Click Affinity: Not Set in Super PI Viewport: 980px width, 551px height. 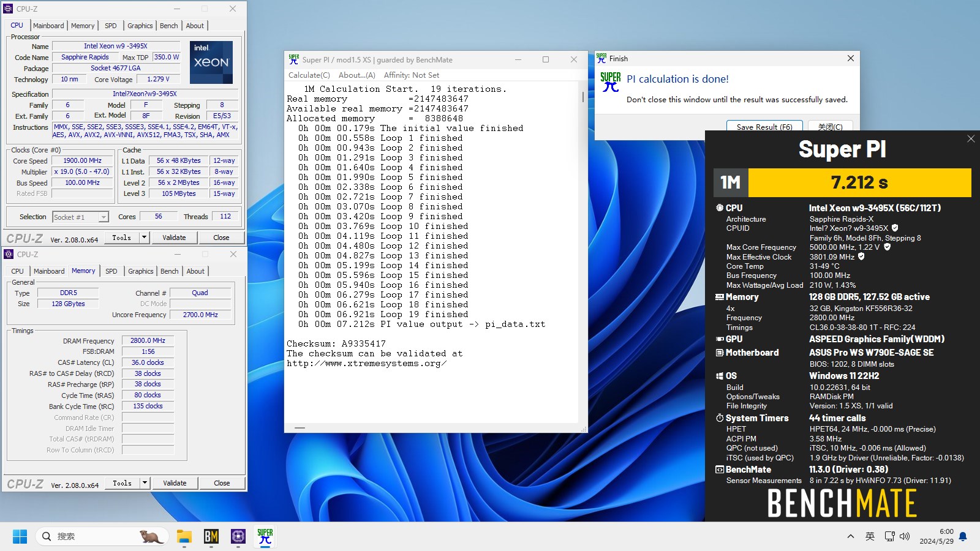coord(412,75)
